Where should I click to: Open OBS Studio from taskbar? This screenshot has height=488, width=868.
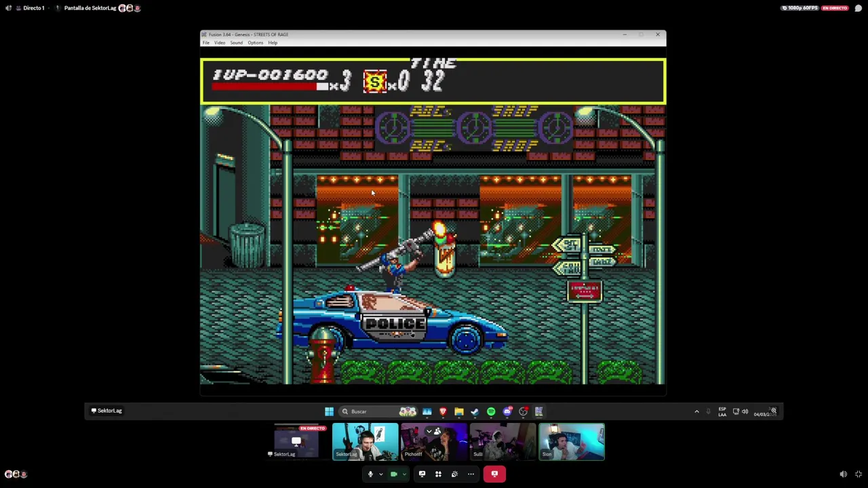coord(523,411)
